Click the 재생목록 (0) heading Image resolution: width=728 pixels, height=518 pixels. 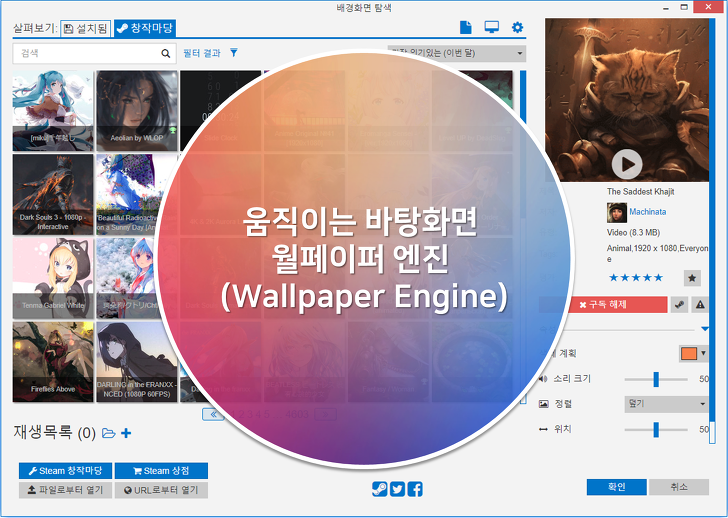click(x=54, y=433)
